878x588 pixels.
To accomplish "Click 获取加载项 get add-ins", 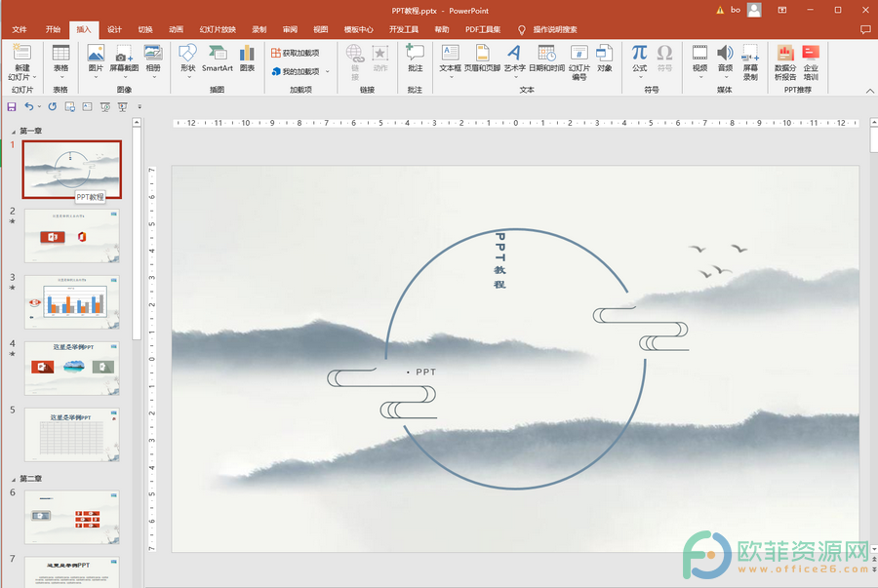I will pos(295,54).
